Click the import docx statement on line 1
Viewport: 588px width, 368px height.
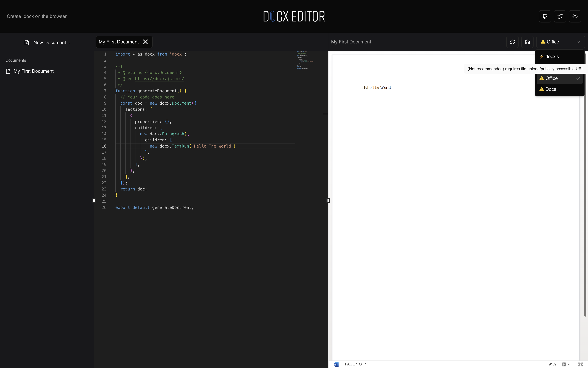click(151, 54)
